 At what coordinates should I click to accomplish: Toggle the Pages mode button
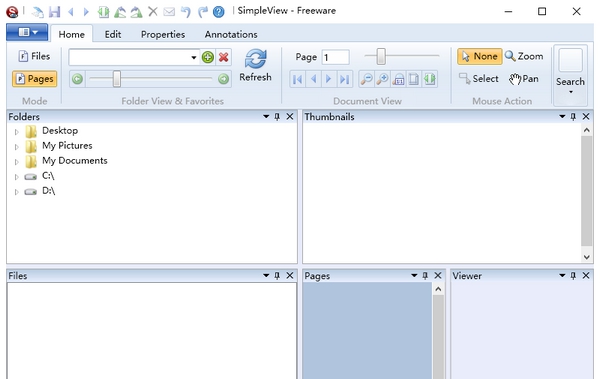(34, 79)
